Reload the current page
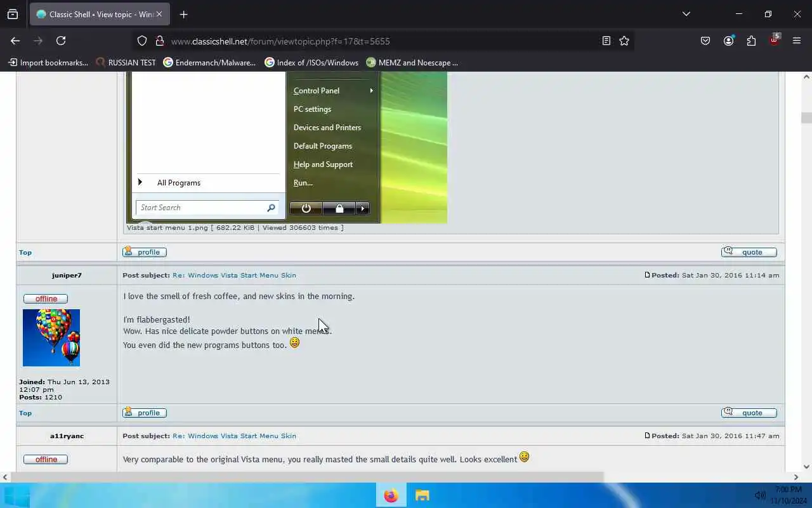This screenshot has width=812, height=508. pos(61,41)
